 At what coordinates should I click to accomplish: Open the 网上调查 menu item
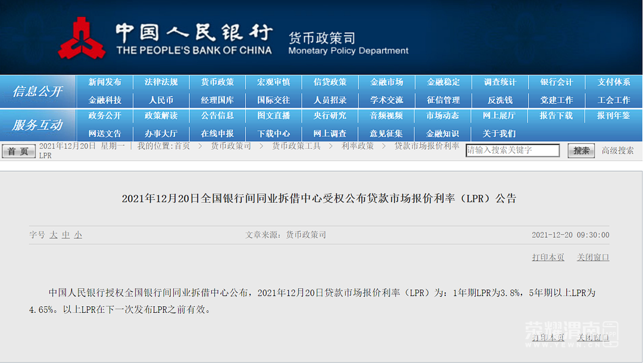pyautogui.click(x=330, y=134)
